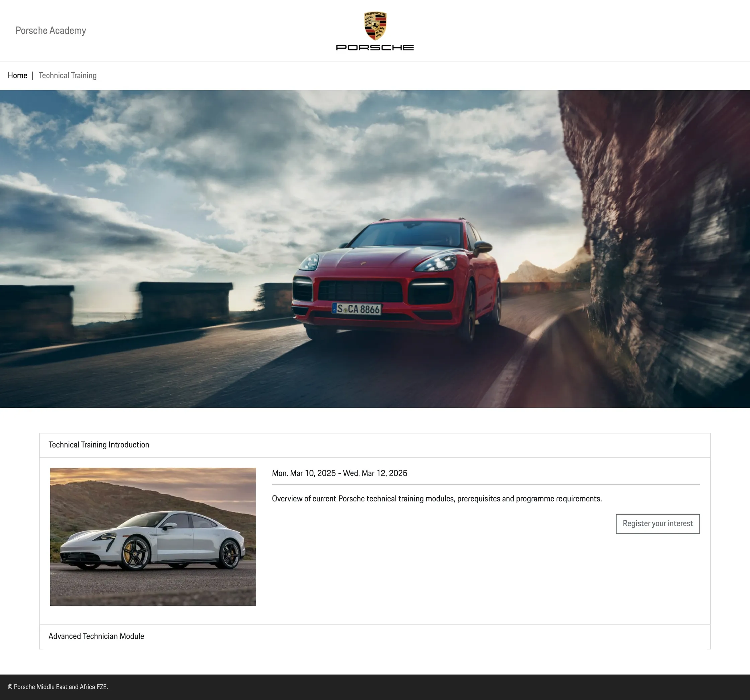Expand the Advanced Technician Module section

375,637
